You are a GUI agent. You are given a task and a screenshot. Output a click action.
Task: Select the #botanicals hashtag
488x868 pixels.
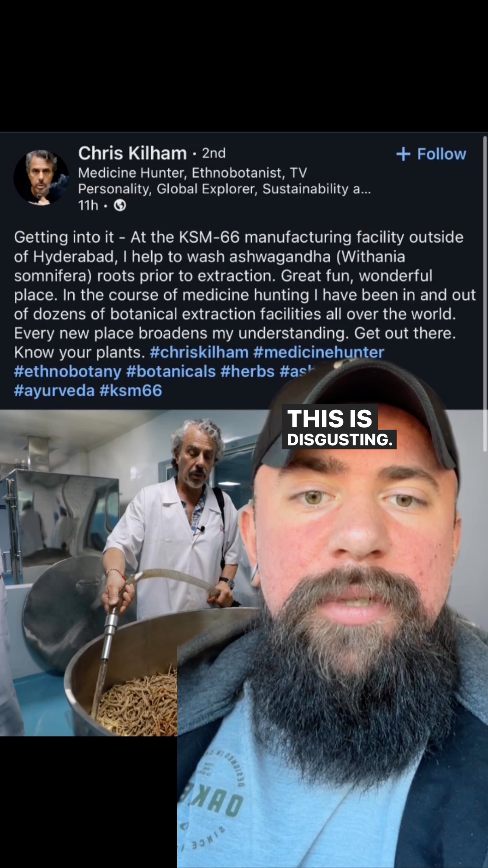click(171, 372)
